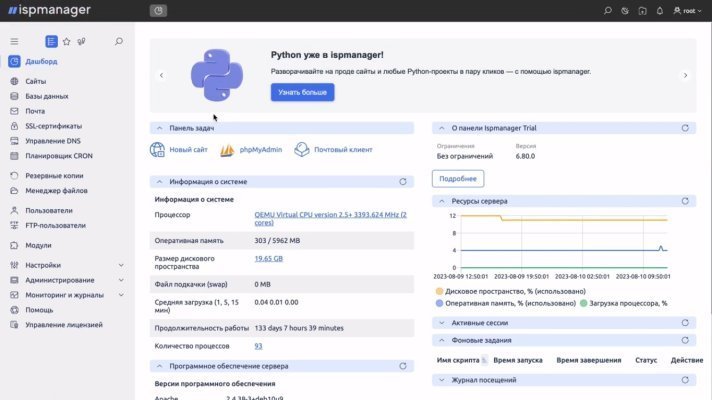Open Планировщик CRON
Image resolution: width=712 pixels, height=400 pixels.
point(59,156)
